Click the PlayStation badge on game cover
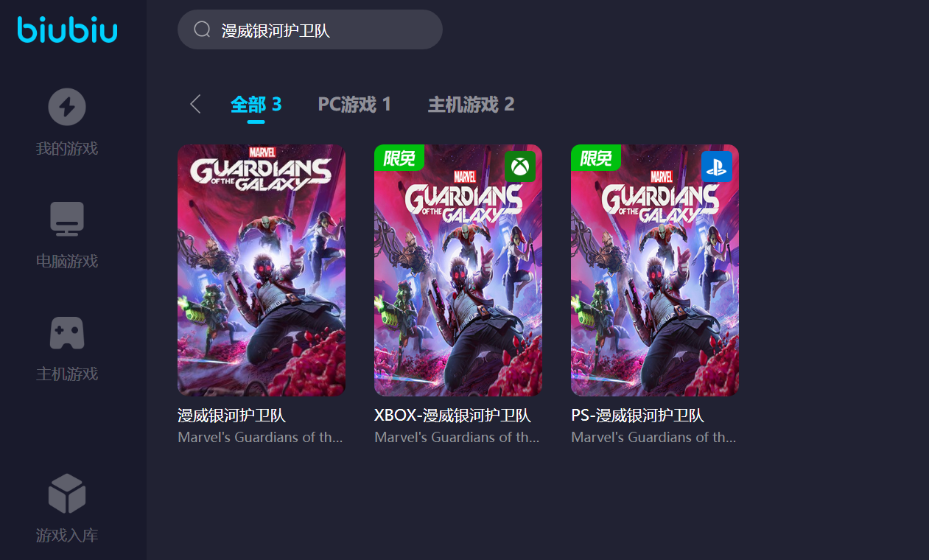 click(x=716, y=167)
